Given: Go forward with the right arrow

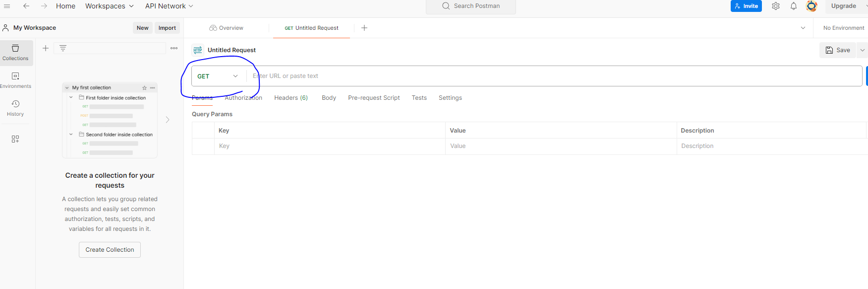Looking at the screenshot, I should click(x=44, y=6).
